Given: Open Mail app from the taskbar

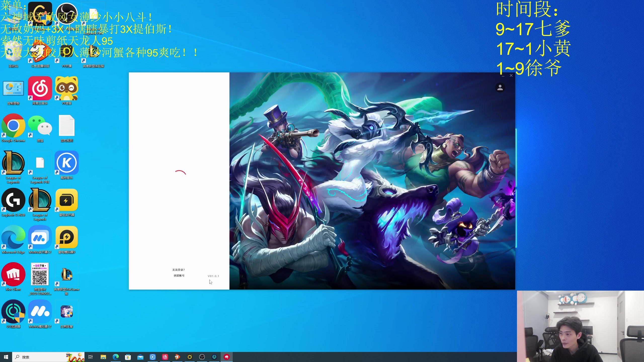Looking at the screenshot, I should (140, 357).
